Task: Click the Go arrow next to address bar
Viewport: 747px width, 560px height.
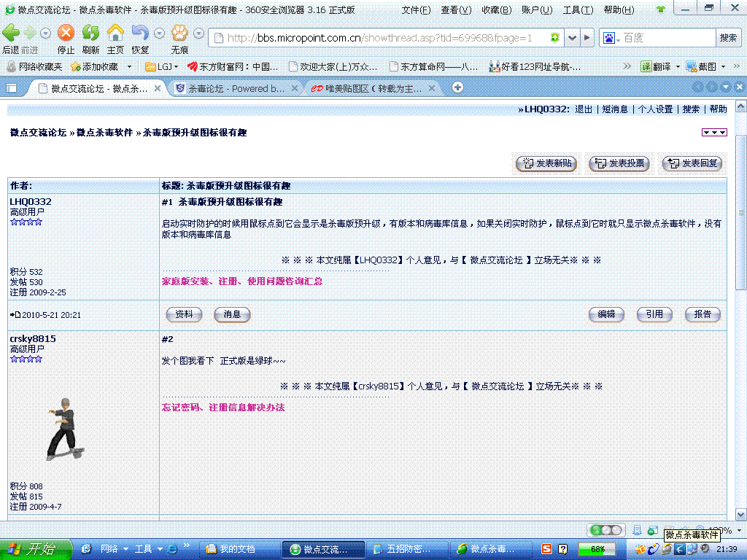Action: point(587,38)
